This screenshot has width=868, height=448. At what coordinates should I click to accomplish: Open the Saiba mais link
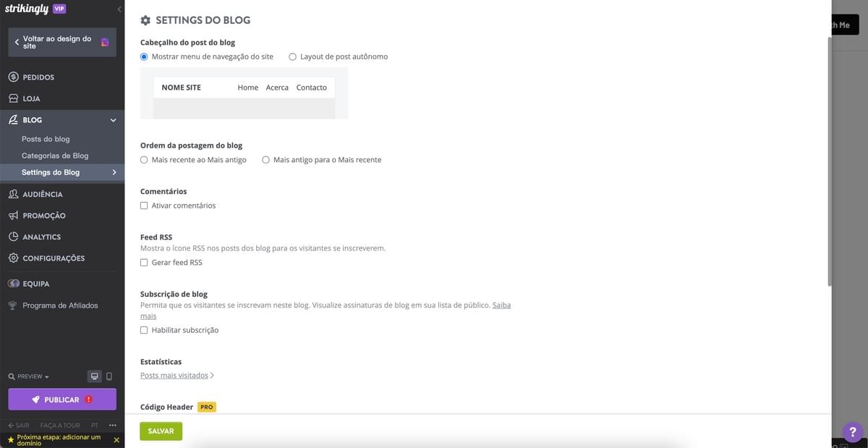click(x=501, y=305)
